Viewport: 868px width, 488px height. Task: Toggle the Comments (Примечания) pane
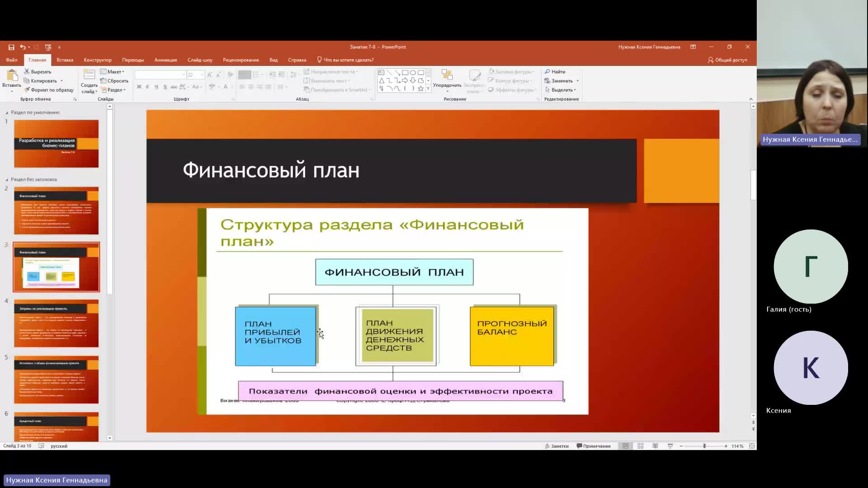tap(594, 446)
